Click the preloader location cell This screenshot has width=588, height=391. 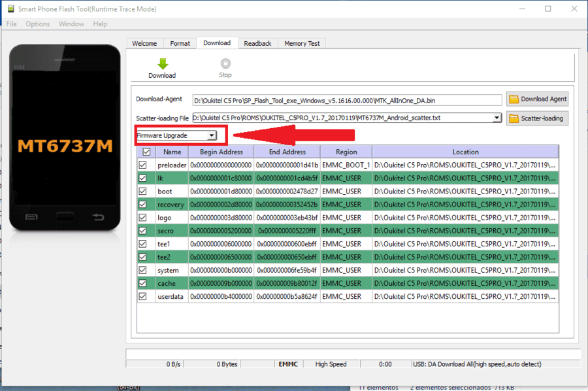(x=465, y=165)
